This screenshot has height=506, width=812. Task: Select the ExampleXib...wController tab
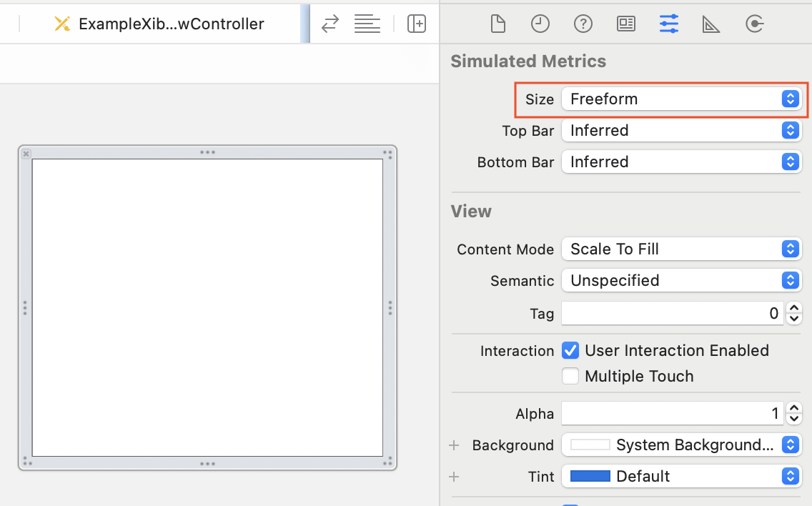[159, 24]
